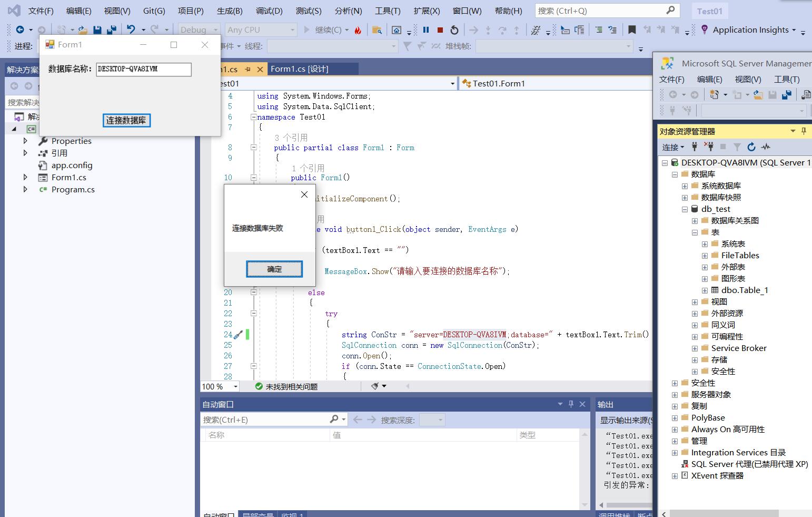Select app.config in Solution Explorer

pos(72,165)
